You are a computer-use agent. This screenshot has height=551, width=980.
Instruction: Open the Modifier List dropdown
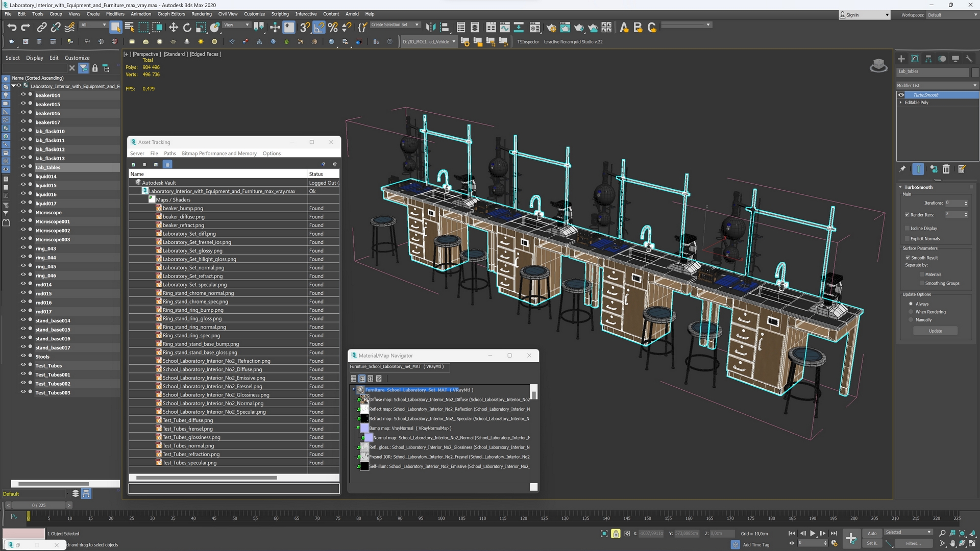tap(937, 85)
